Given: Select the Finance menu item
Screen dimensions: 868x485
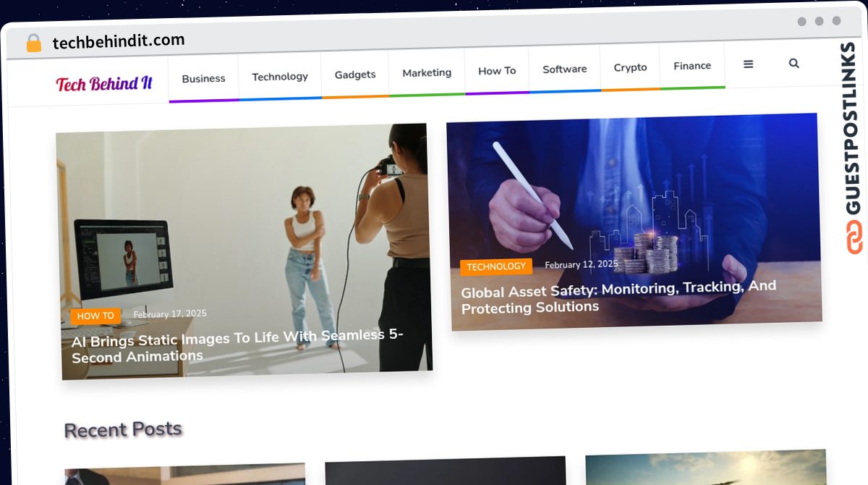Looking at the screenshot, I should point(692,66).
